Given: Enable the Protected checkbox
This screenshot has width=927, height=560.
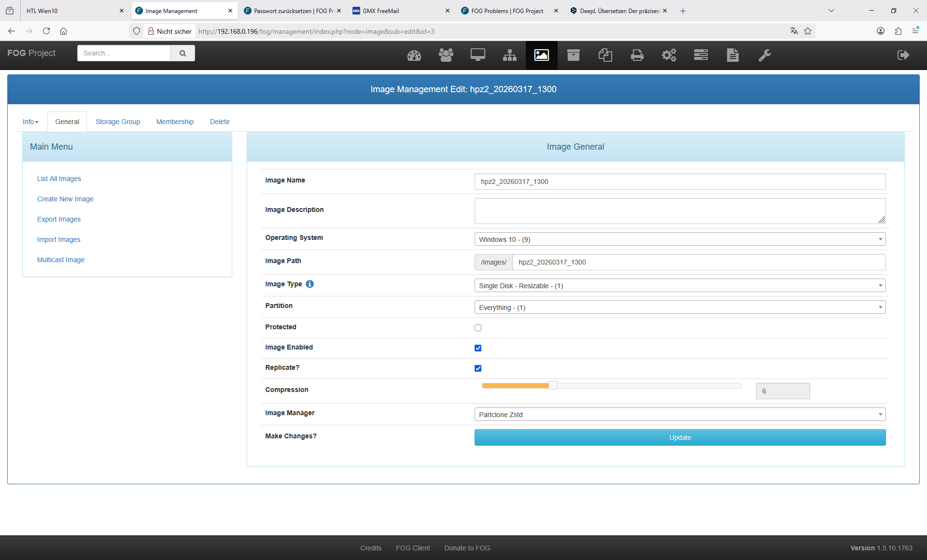Looking at the screenshot, I should 478,328.
